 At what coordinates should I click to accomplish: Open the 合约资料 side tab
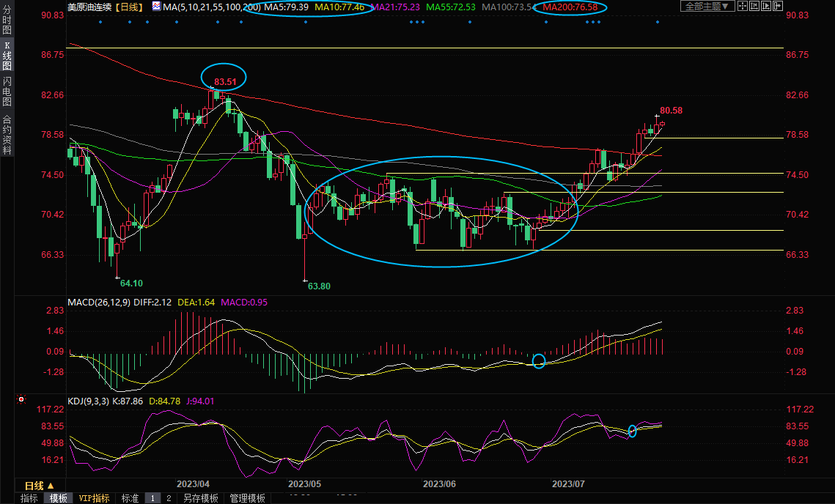point(7,134)
